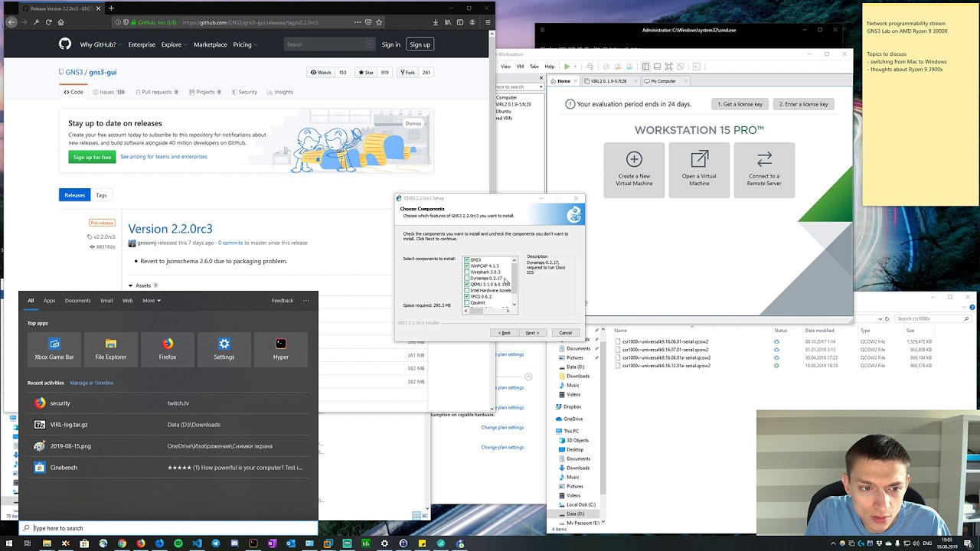Click Next in GNS3 setup

pos(532,333)
